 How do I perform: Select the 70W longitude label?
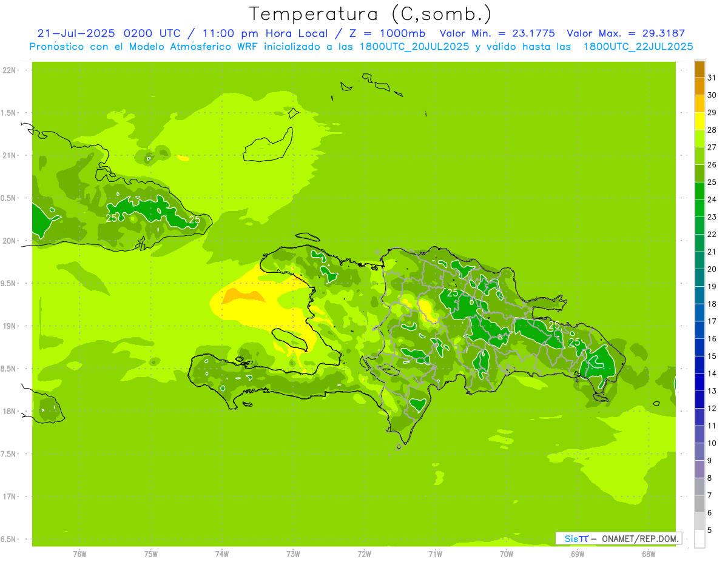coord(507,554)
